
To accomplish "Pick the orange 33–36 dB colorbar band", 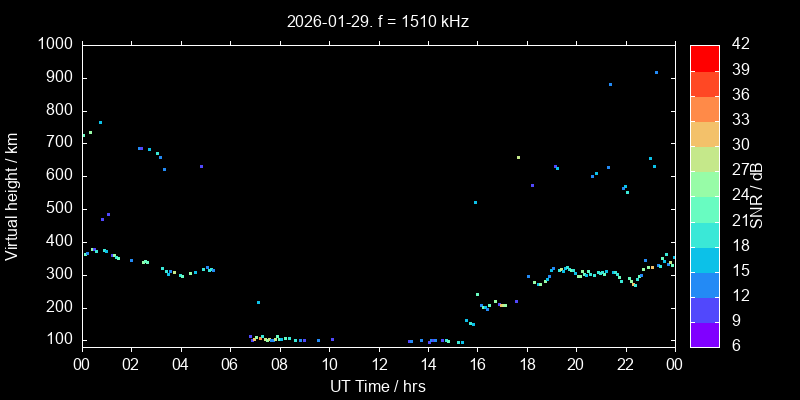I will coord(704,108).
